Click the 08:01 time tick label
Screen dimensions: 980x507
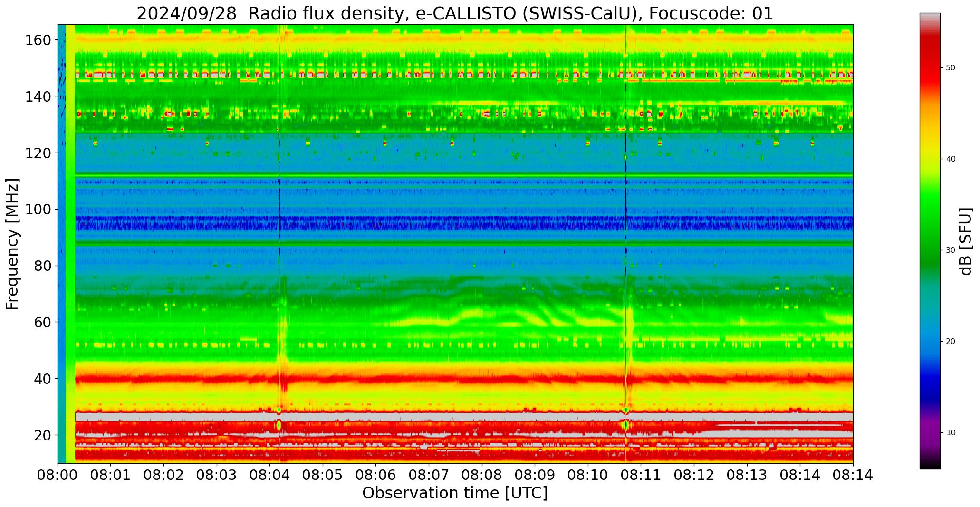(111, 476)
